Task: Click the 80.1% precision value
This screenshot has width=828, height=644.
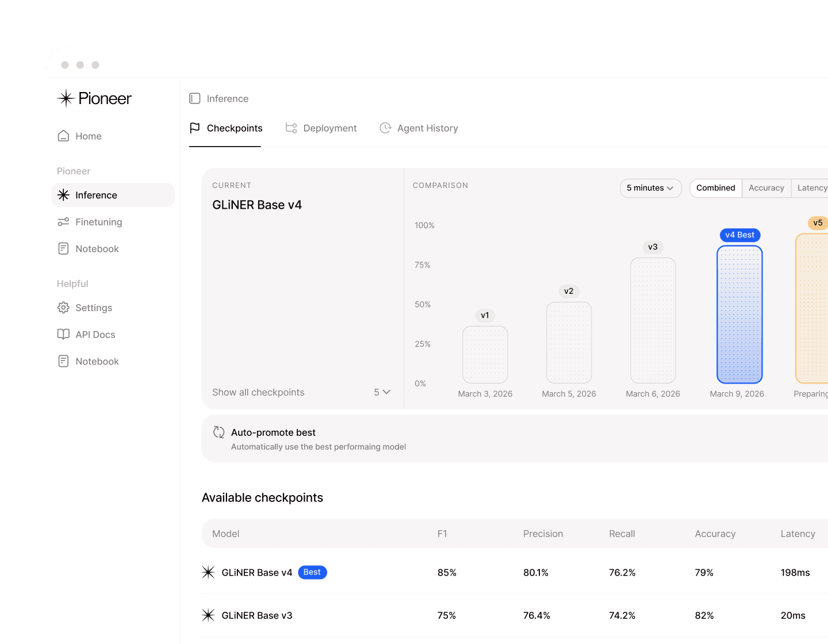Action: [x=536, y=573]
